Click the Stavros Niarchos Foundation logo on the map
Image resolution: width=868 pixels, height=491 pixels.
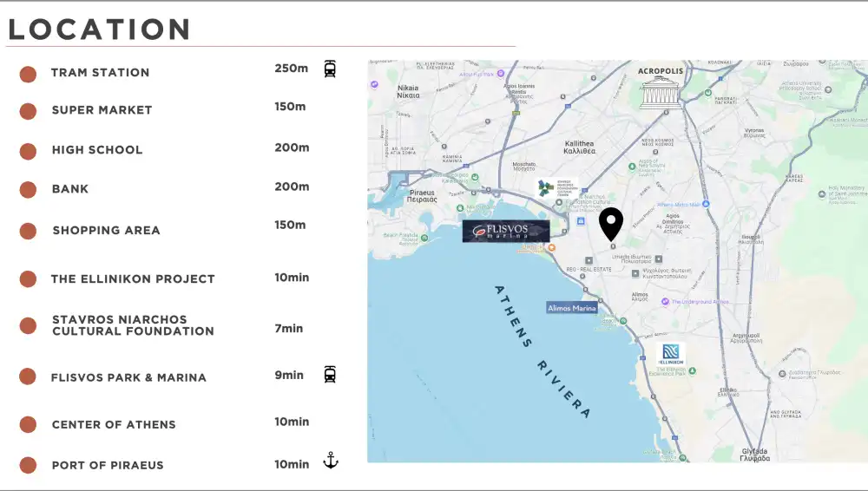[546, 187]
